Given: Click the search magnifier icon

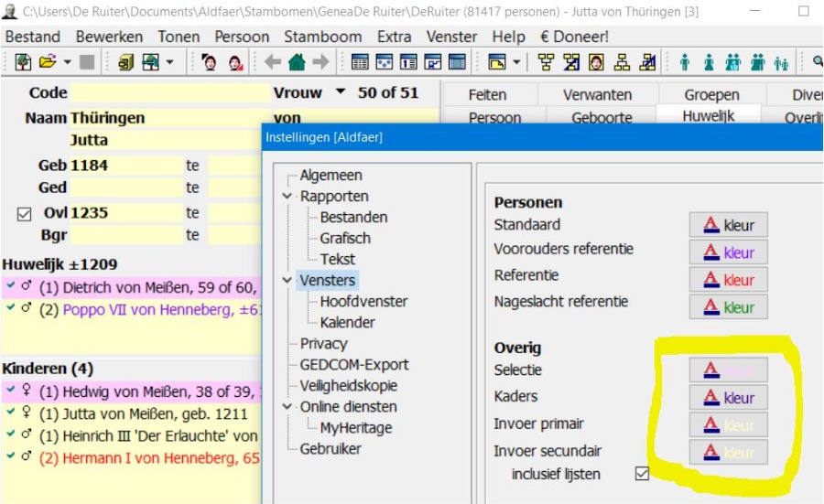Looking at the screenshot, I should click(817, 62).
